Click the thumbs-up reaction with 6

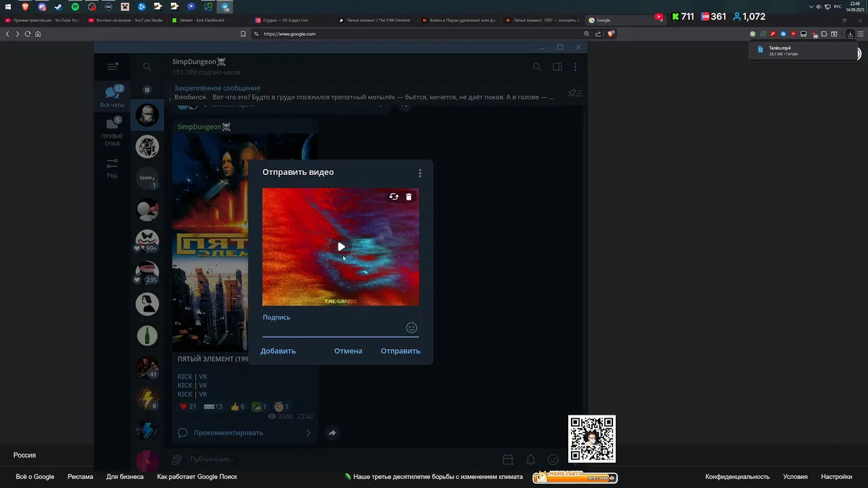coord(237,407)
